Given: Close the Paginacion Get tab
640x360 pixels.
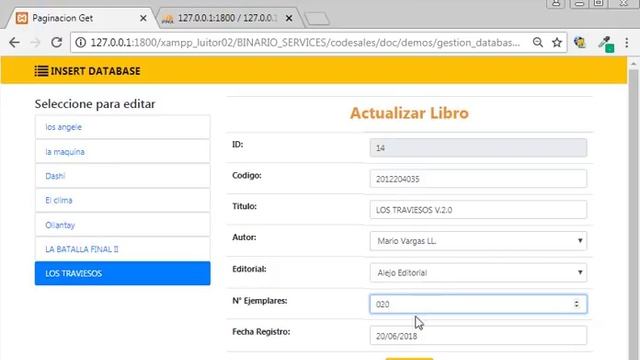Looking at the screenshot, I should pyautogui.click(x=143, y=18).
